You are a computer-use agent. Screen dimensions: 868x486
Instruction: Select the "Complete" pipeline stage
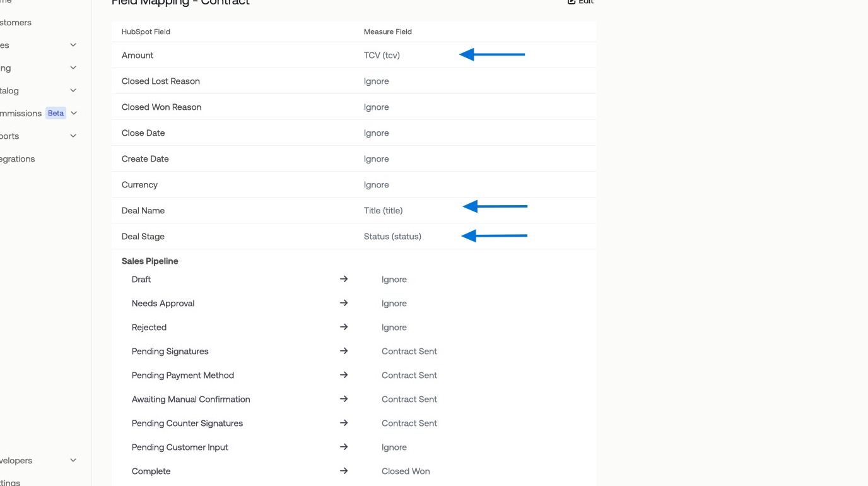point(151,471)
